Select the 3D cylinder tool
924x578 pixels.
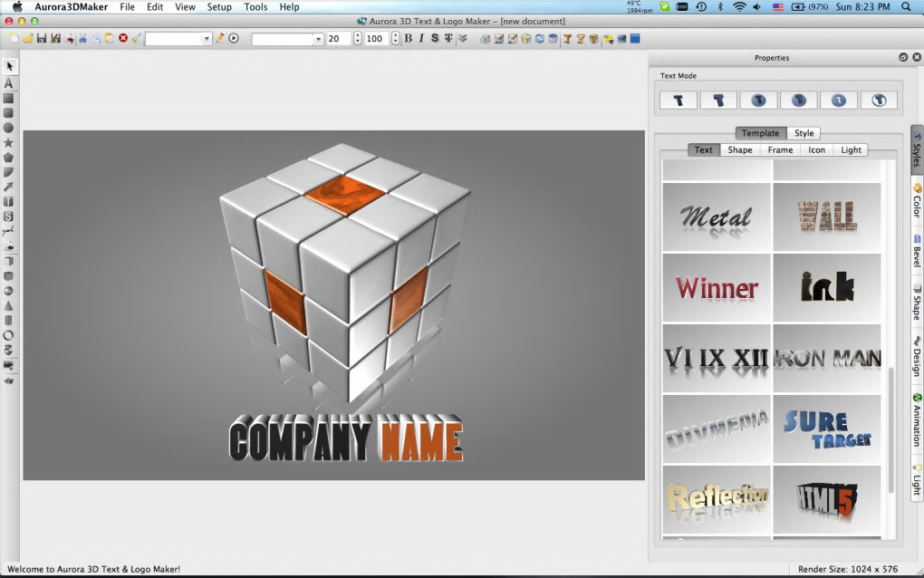coord(9,321)
